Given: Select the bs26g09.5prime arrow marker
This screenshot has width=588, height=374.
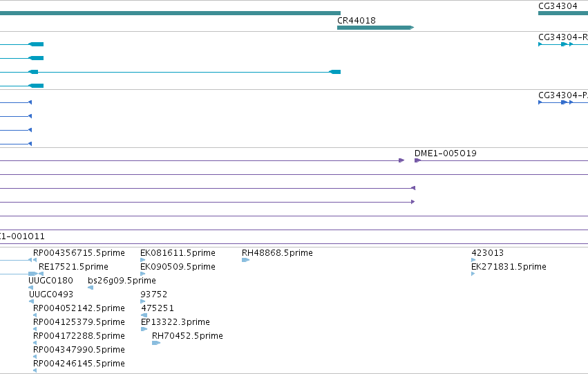Looking at the screenshot, I should 91,288.
